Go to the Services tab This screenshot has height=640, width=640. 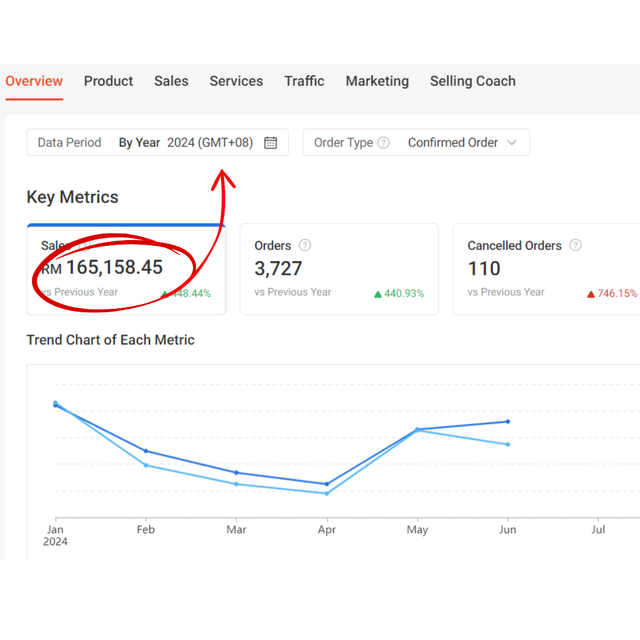(x=236, y=81)
